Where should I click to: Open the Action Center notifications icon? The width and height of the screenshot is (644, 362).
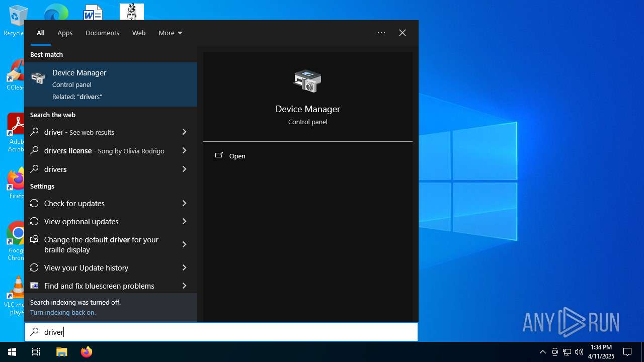pos(627,352)
